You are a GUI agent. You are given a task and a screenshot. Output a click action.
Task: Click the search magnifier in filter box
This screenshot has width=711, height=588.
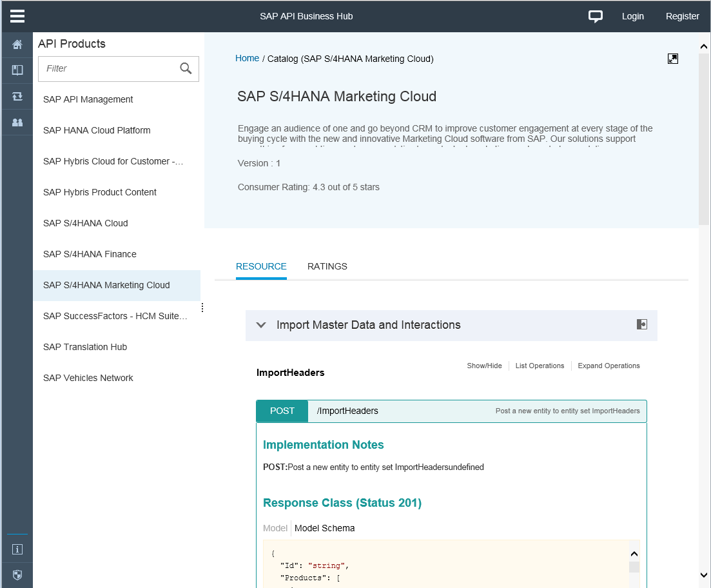point(186,68)
